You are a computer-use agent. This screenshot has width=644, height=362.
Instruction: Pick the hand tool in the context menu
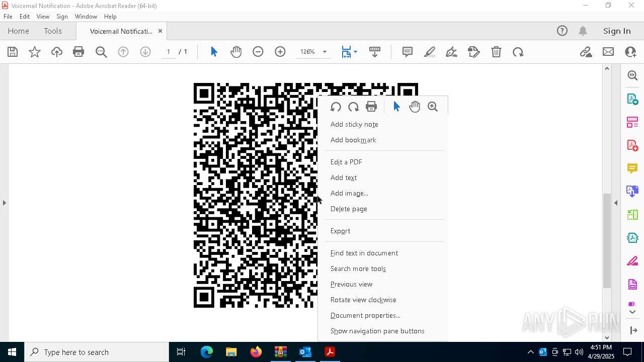pyautogui.click(x=415, y=107)
